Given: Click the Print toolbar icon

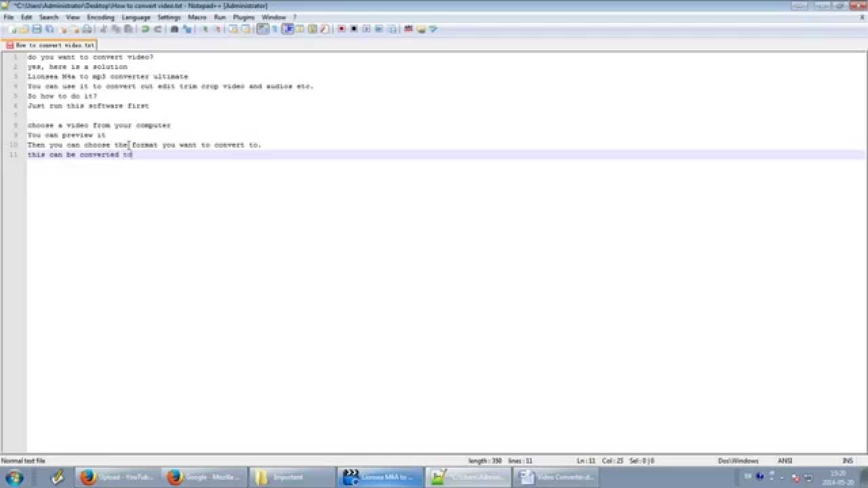Looking at the screenshot, I should click(x=87, y=29).
